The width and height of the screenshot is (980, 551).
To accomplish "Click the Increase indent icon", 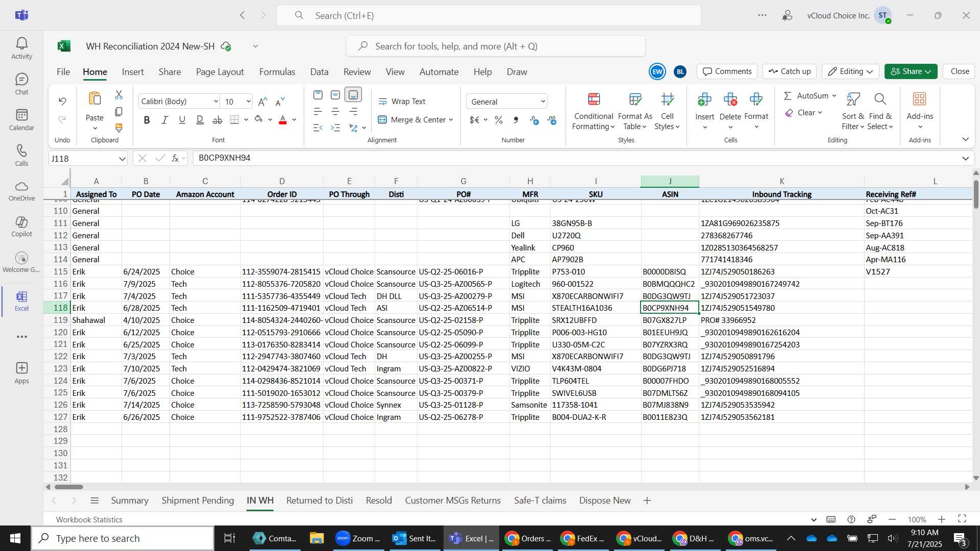I will pyautogui.click(x=335, y=128).
